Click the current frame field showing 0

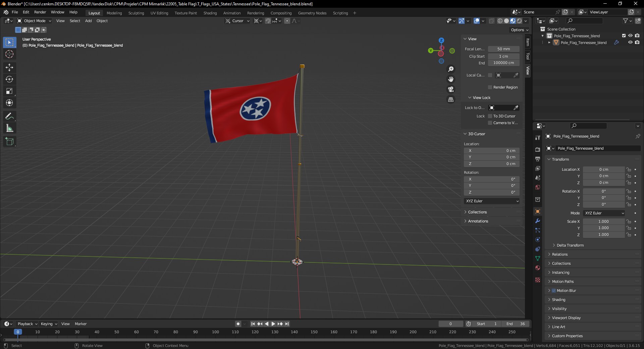[450, 324]
